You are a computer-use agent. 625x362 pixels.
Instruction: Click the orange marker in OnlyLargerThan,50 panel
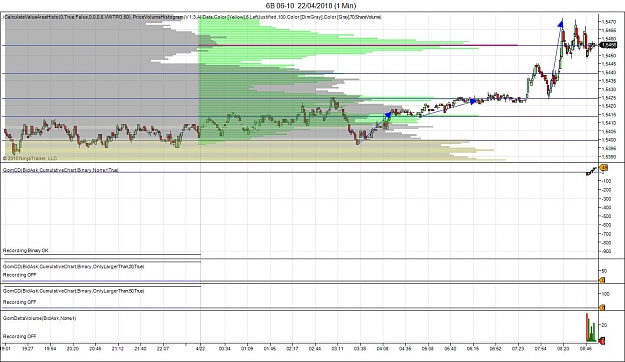click(x=603, y=307)
